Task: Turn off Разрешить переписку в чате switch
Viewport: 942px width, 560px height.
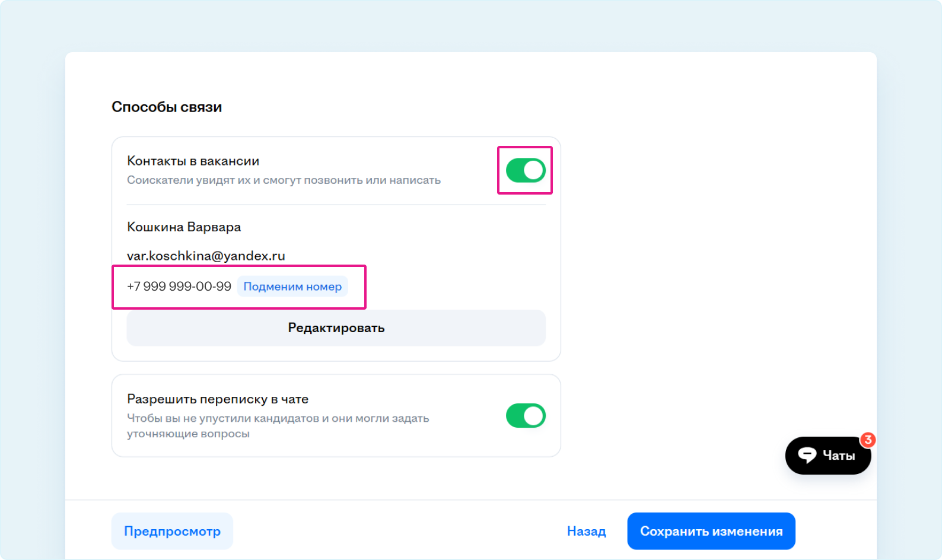Action: 526,416
